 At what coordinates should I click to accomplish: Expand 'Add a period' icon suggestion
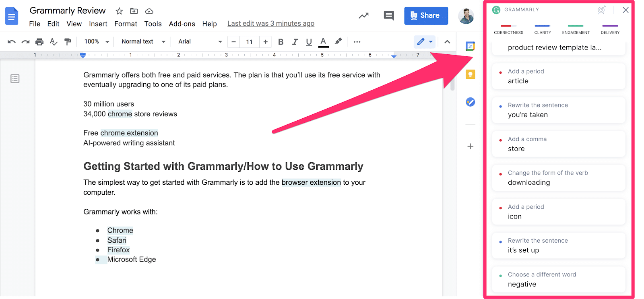[x=559, y=212]
